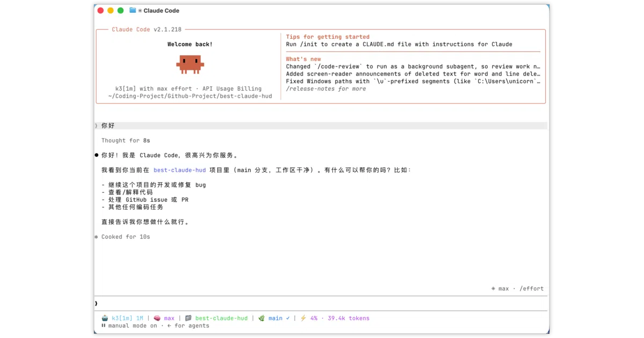Expand the Thought for 8s line
The width and height of the screenshot is (644, 338).
126,141
